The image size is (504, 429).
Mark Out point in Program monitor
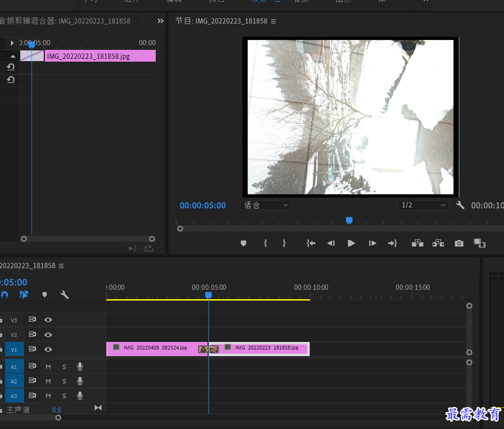pos(284,243)
